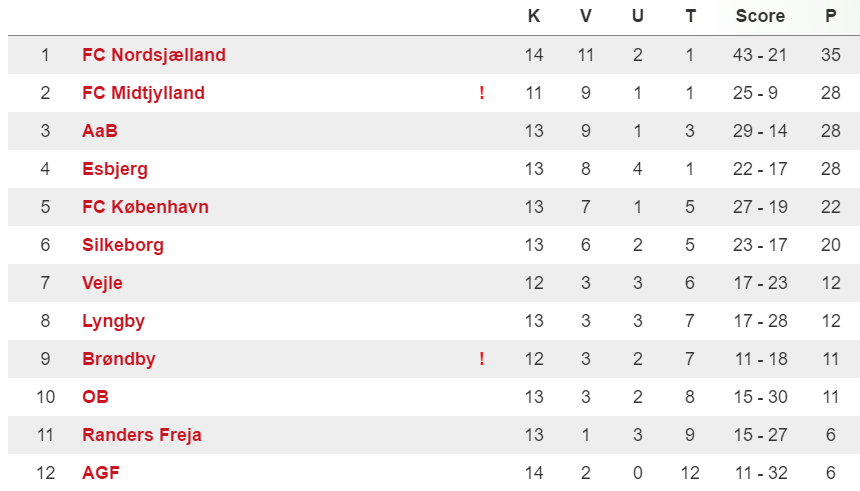860x491 pixels.
Task: Click the T losses column header
Action: [x=691, y=16]
